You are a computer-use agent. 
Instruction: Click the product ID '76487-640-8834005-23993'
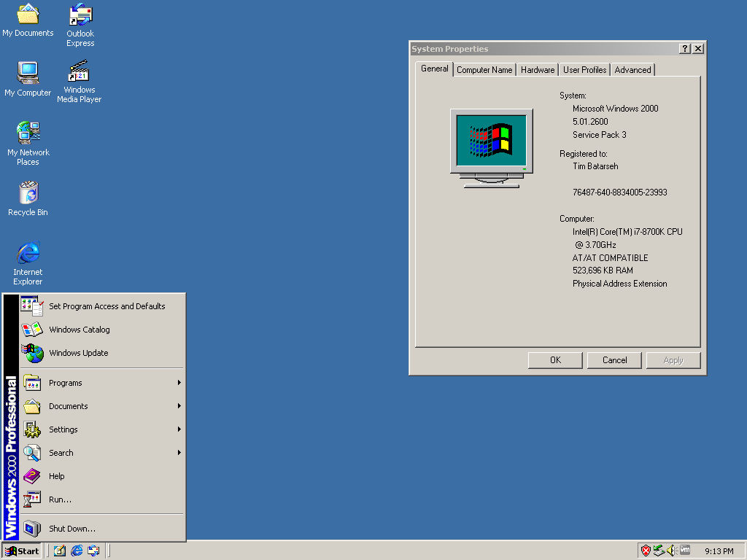pos(619,192)
